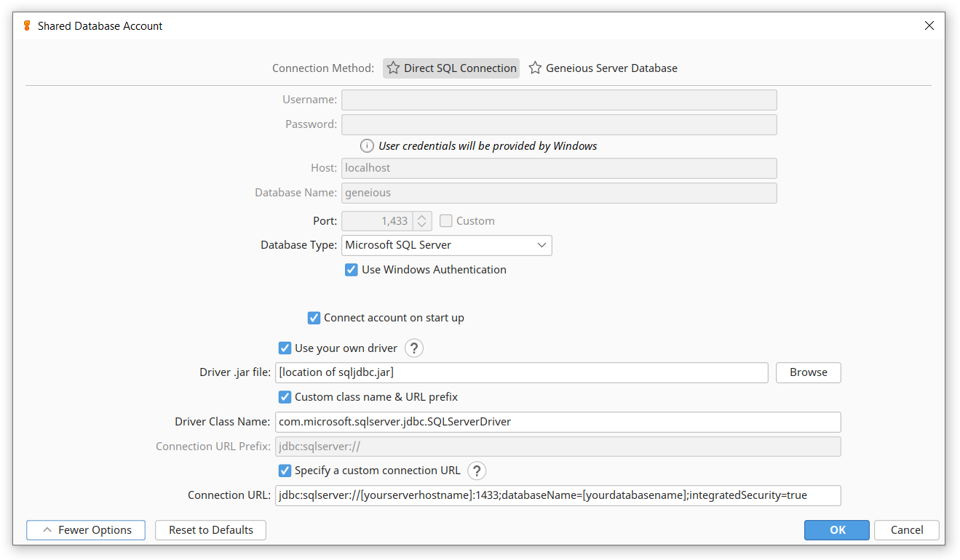Toggle the Custom port checkbox
This screenshot has width=960, height=560.
(x=446, y=220)
